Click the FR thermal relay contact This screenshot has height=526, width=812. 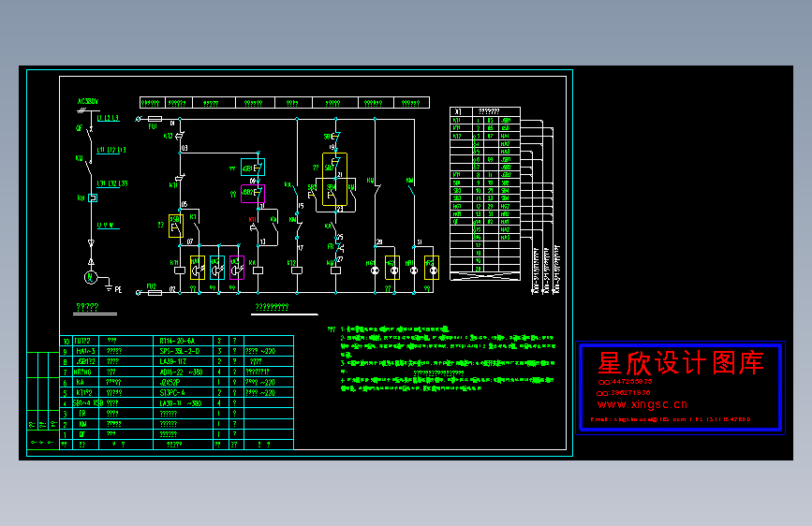point(338,247)
